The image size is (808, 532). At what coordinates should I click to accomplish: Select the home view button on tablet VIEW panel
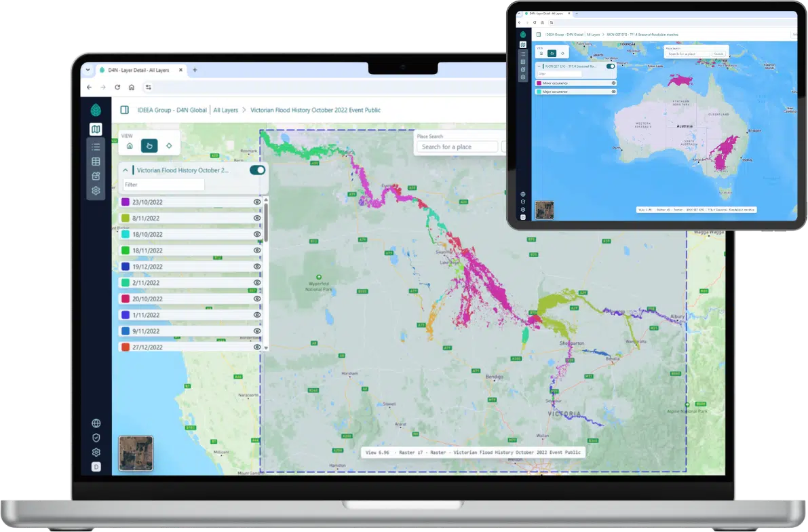coord(541,53)
